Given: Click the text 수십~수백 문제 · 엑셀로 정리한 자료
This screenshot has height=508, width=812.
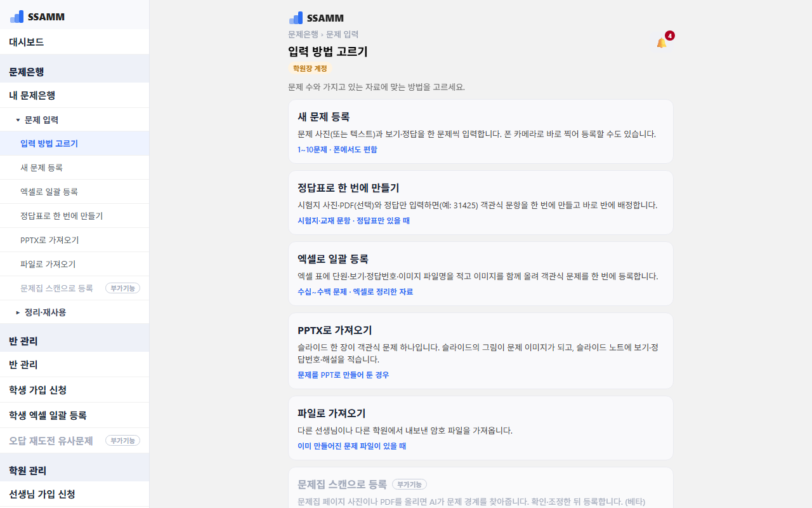Looking at the screenshot, I should pos(355,292).
